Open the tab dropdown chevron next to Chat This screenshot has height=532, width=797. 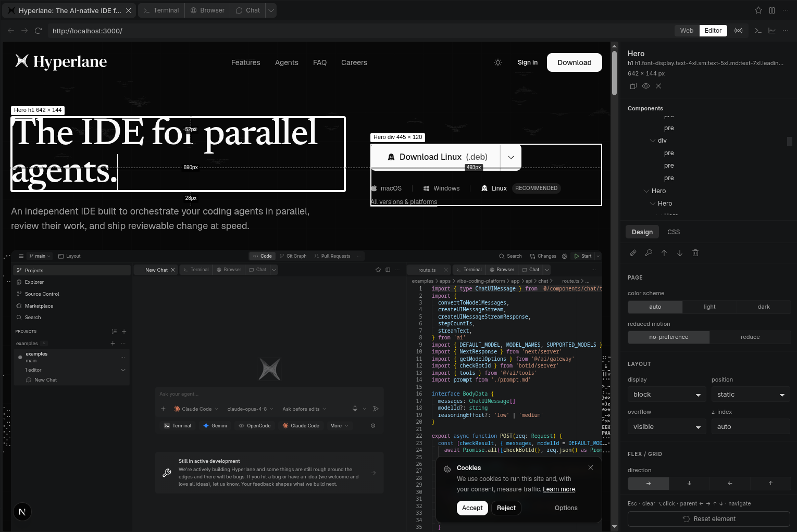click(271, 10)
